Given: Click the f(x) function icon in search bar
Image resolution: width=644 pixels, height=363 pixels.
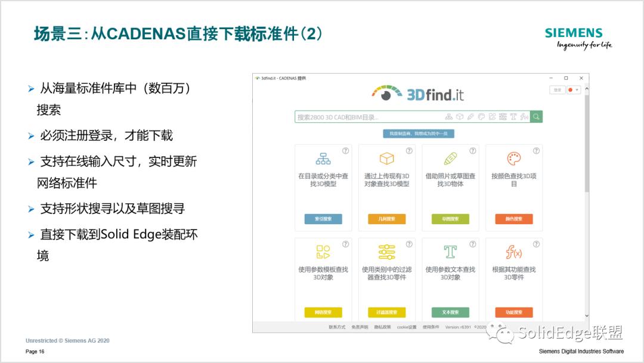Looking at the screenshot, I should [524, 117].
